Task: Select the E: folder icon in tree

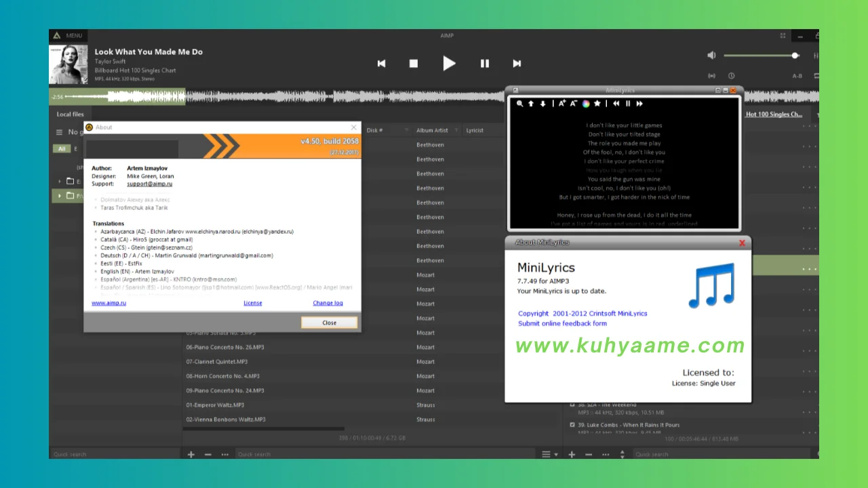Action: pyautogui.click(x=70, y=182)
